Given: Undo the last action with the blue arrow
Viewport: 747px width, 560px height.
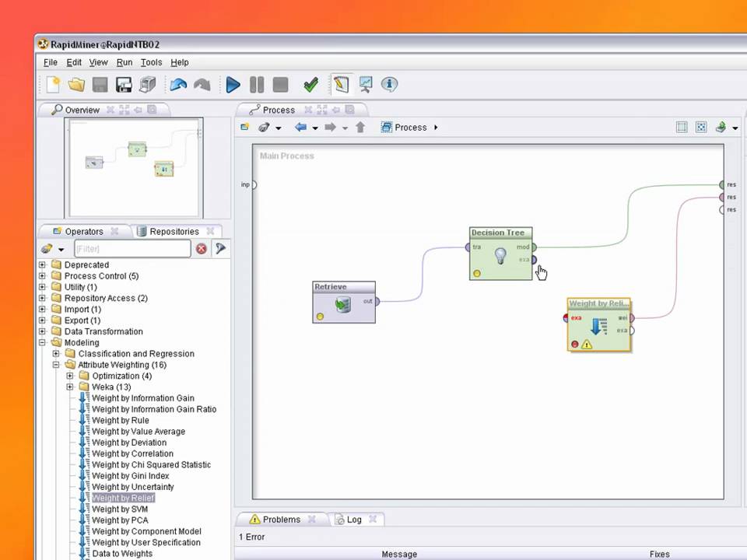Looking at the screenshot, I should point(178,85).
